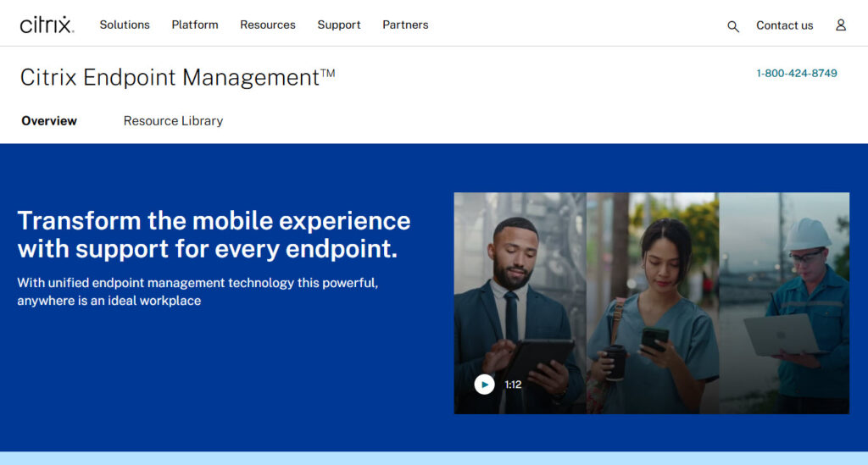
Task: Click the unified endpoint management subtext
Action: point(198,291)
